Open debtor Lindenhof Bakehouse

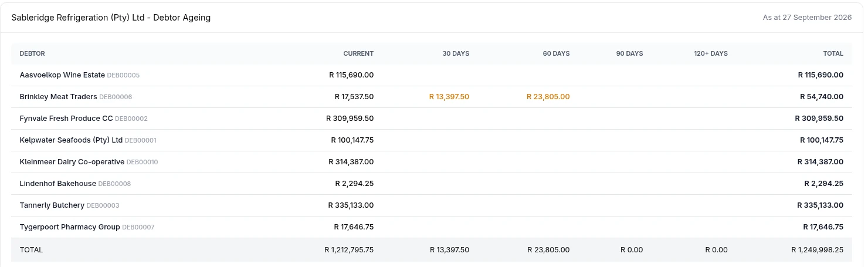pyautogui.click(x=57, y=184)
